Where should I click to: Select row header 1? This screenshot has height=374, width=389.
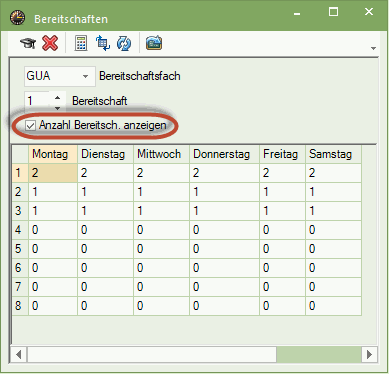[x=20, y=173]
